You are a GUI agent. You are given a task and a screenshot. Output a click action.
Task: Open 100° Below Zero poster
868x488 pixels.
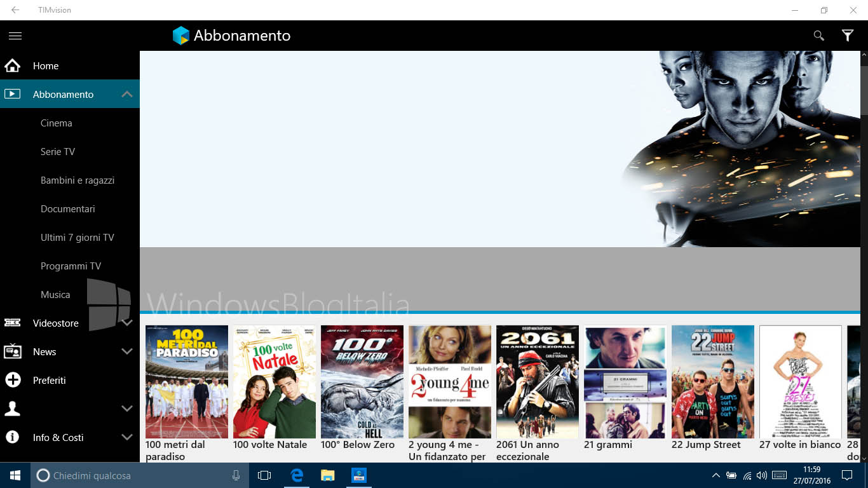(362, 382)
